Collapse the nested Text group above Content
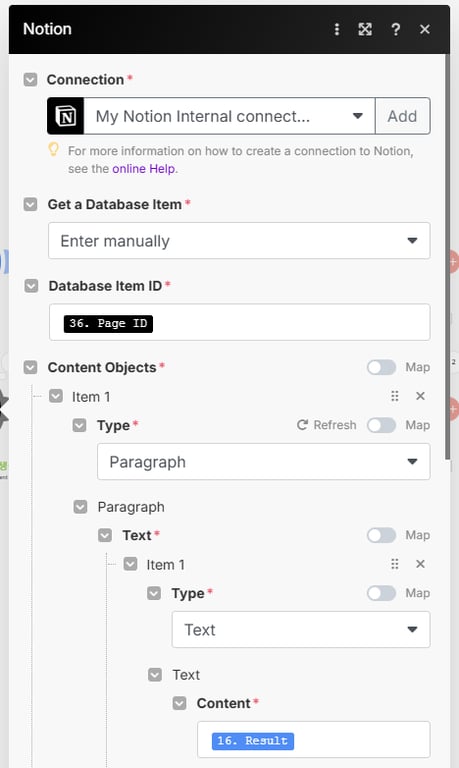 coord(155,675)
